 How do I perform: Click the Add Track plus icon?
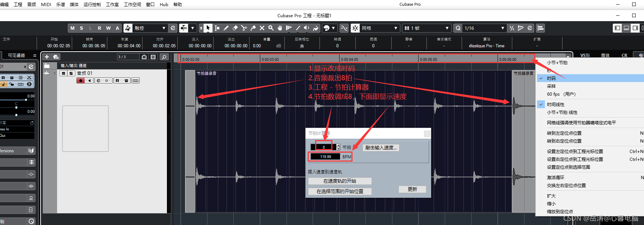47,57
